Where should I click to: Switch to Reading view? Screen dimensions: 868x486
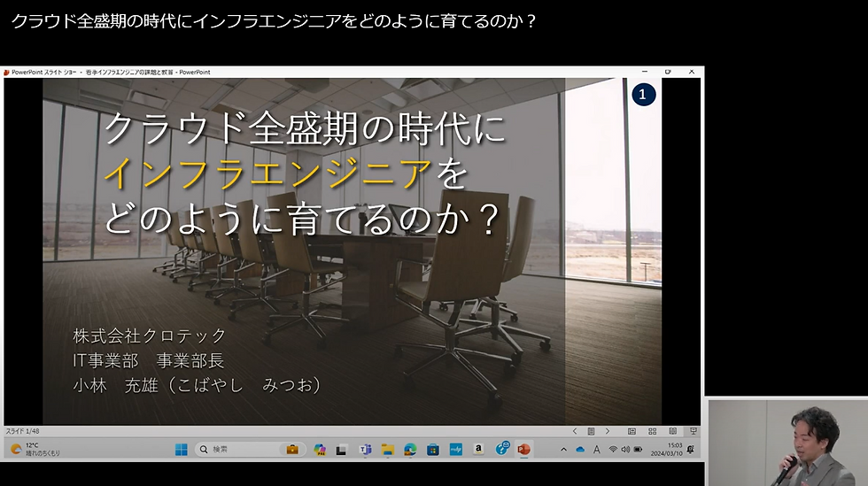pyautogui.click(x=672, y=431)
